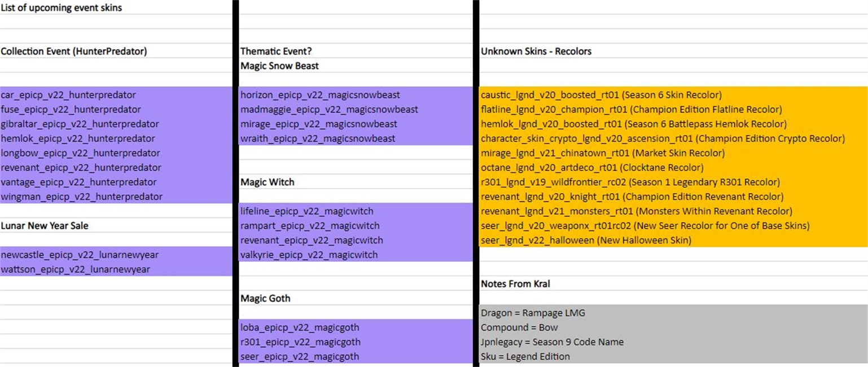
Task: Select the car_epicp_v22_hunterpredator cell
Action: 68,95
